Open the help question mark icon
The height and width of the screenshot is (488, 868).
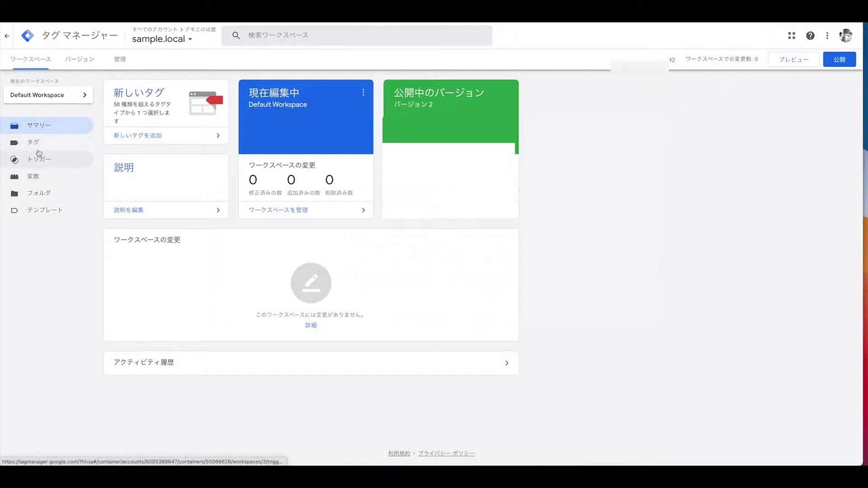coord(810,36)
